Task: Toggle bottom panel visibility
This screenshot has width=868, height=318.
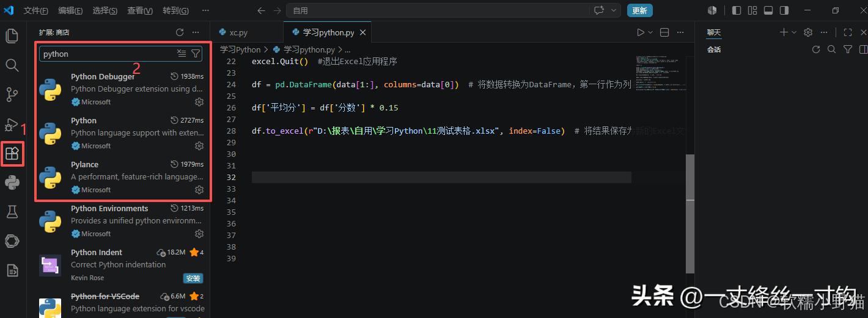Action: pyautogui.click(x=768, y=10)
